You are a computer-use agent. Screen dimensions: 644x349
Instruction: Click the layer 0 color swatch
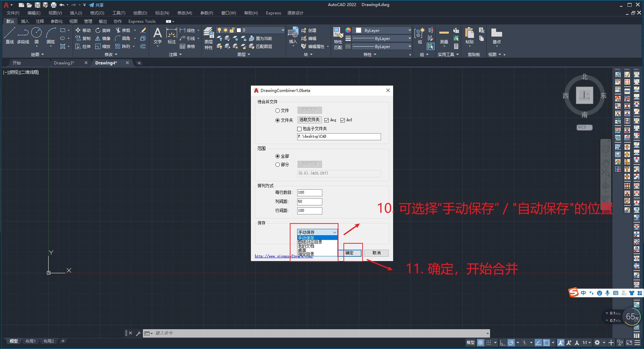[x=239, y=30]
